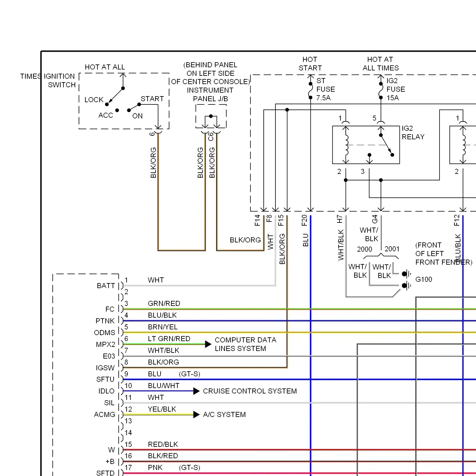The height and width of the screenshot is (476, 476).
Task: Click the HOT START heading
Action: pyautogui.click(x=310, y=64)
